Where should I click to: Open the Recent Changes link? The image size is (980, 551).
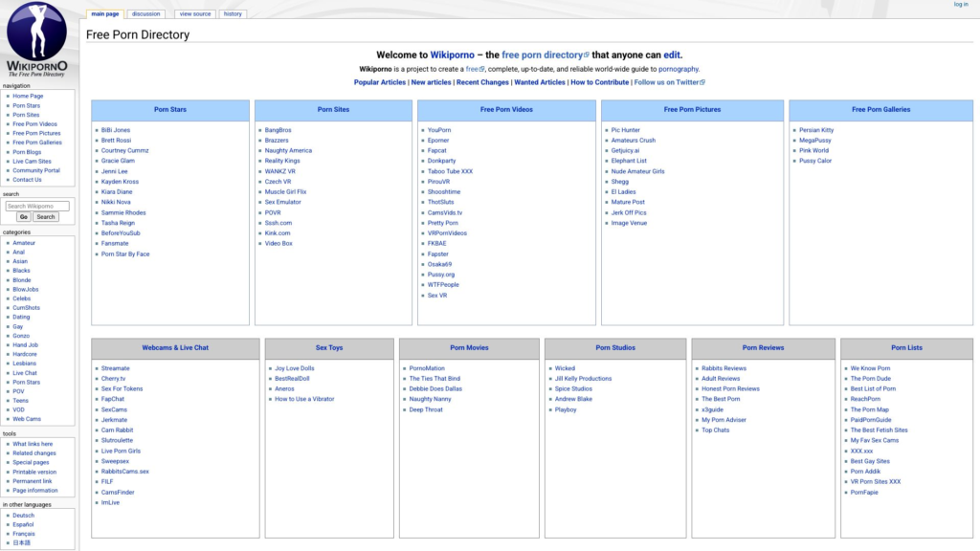[482, 82]
